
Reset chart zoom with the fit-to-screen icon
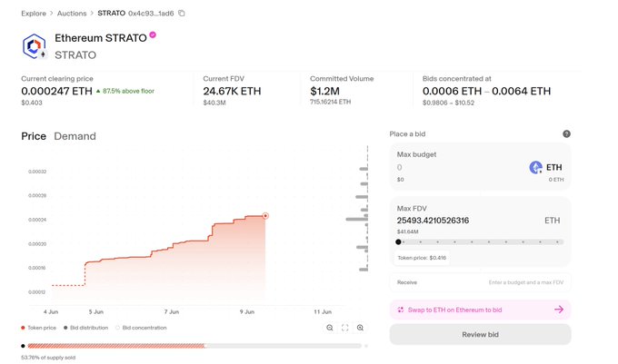(x=344, y=328)
